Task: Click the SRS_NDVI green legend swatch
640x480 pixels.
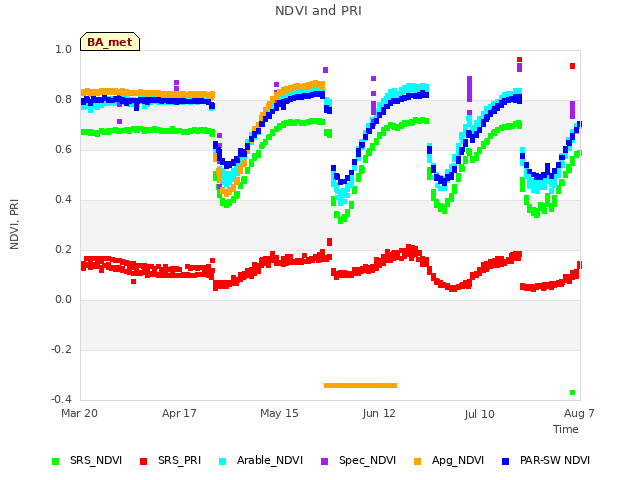Action: pyautogui.click(x=56, y=461)
